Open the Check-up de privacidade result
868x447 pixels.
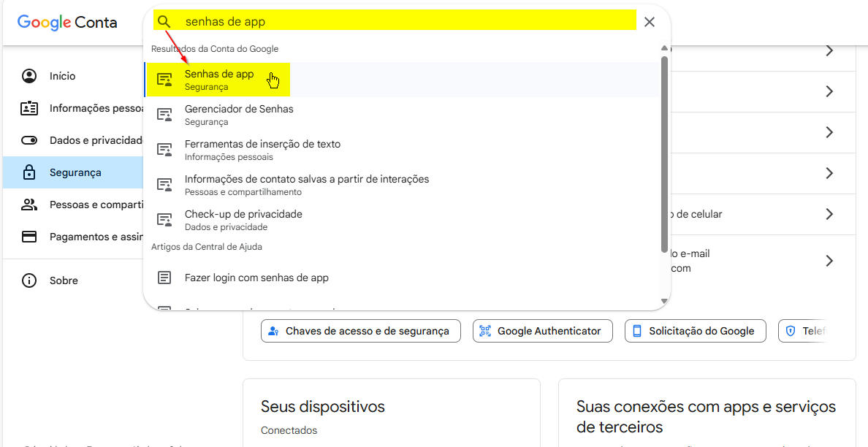(402, 220)
